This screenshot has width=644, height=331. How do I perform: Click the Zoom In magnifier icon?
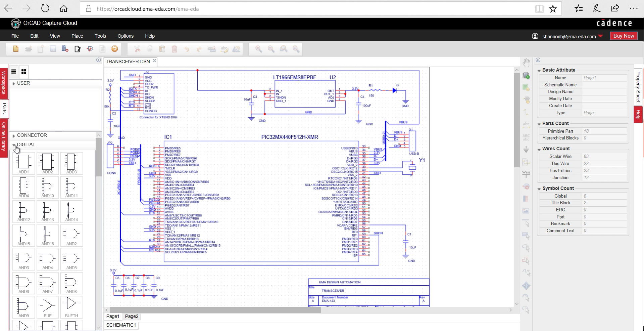(x=259, y=49)
